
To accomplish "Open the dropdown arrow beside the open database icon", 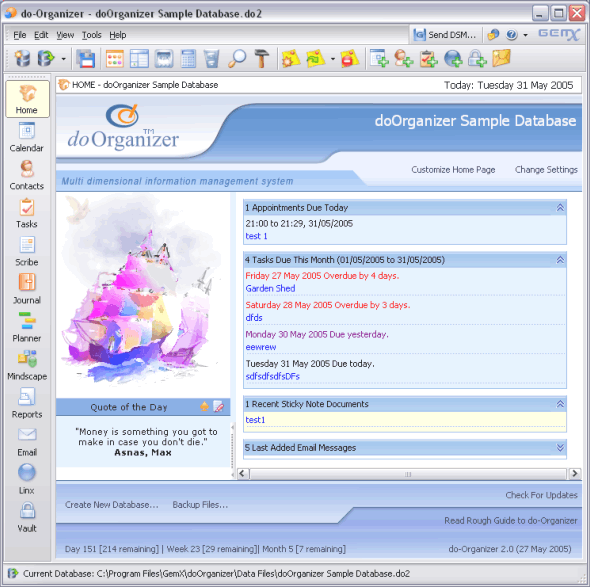I will pos(63,59).
